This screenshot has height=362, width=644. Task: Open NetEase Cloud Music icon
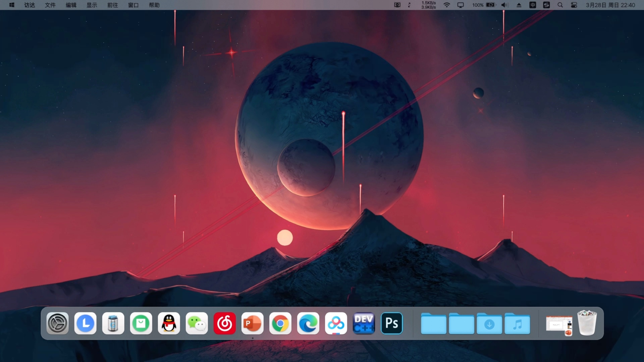click(x=224, y=323)
